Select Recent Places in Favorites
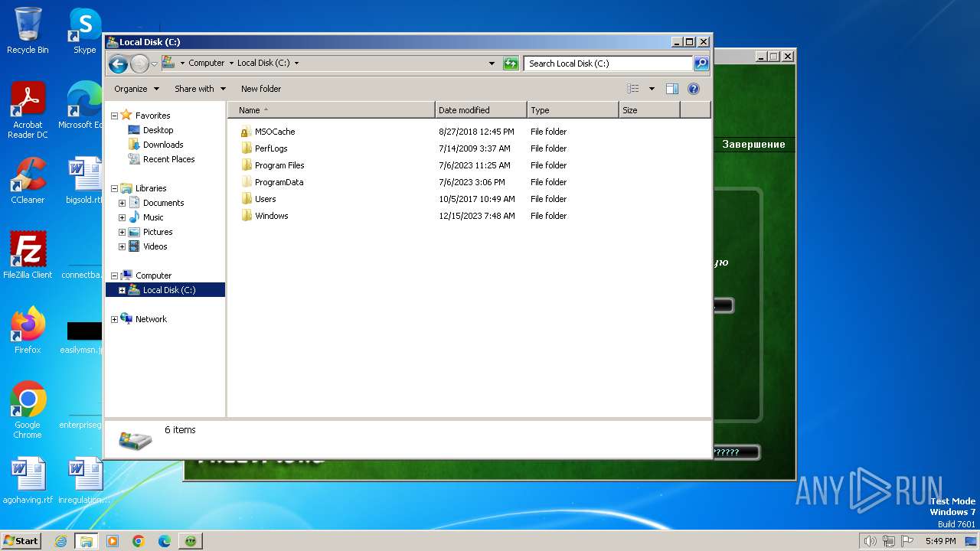The image size is (980, 551). [168, 159]
